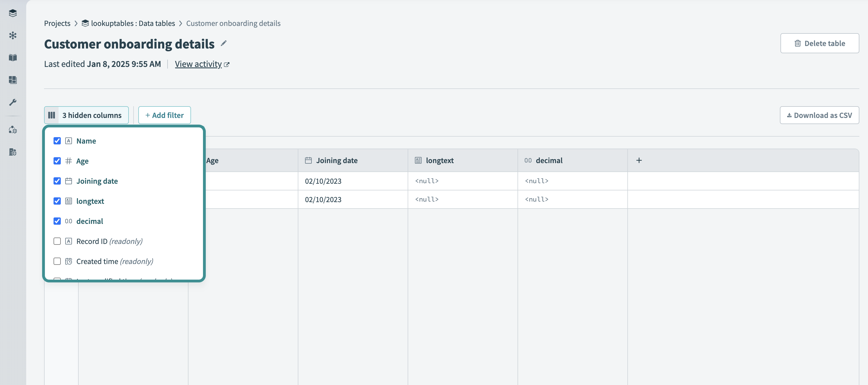The image size is (868, 385).
Task: Uncheck the Name column checkbox
Action: [57, 141]
